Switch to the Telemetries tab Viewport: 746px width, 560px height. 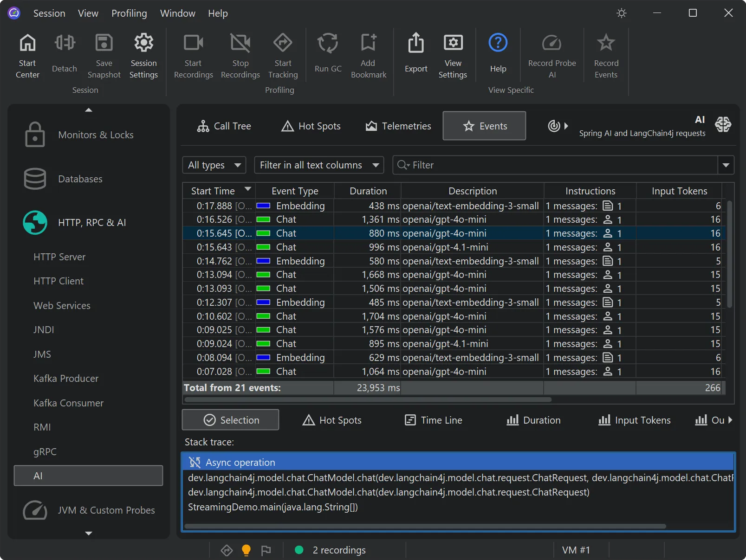coord(398,126)
